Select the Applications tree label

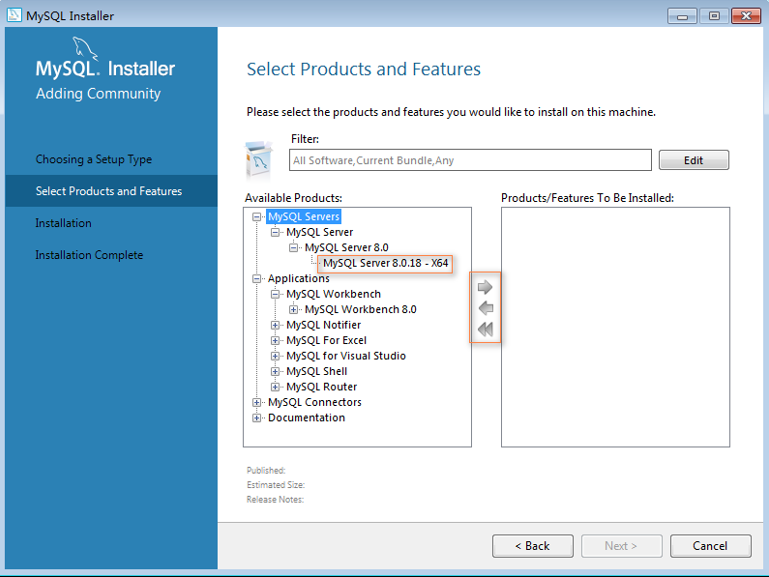pos(299,278)
